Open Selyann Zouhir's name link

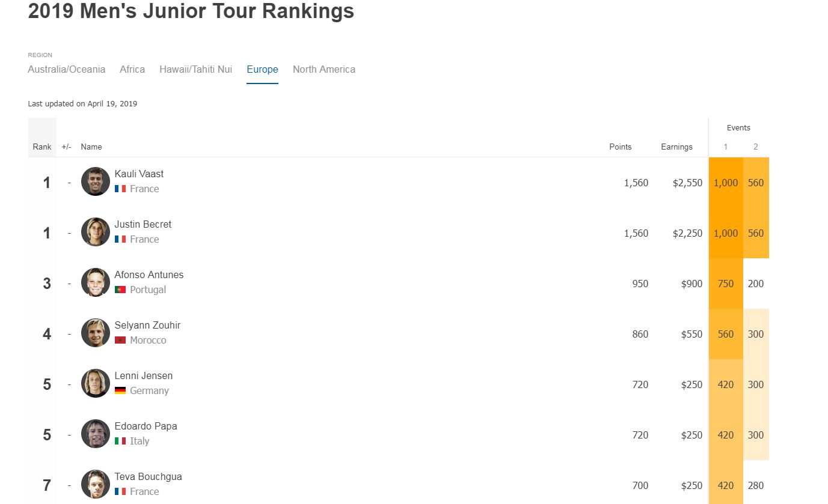(147, 325)
